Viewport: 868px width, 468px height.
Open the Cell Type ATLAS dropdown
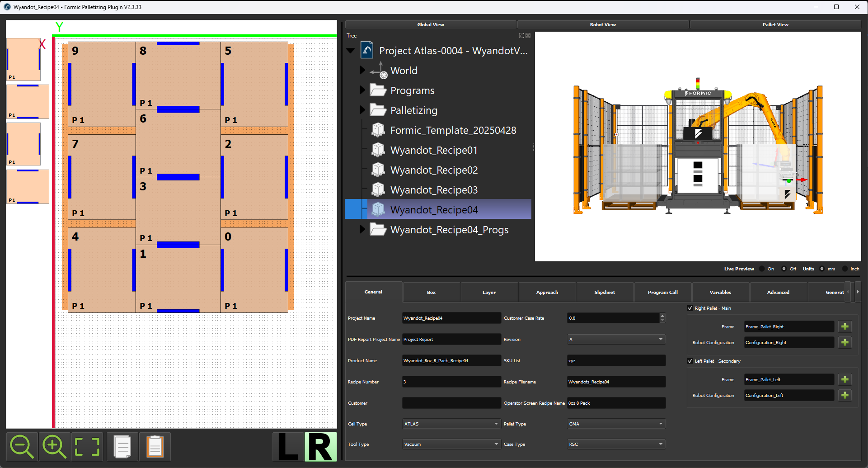click(x=451, y=424)
